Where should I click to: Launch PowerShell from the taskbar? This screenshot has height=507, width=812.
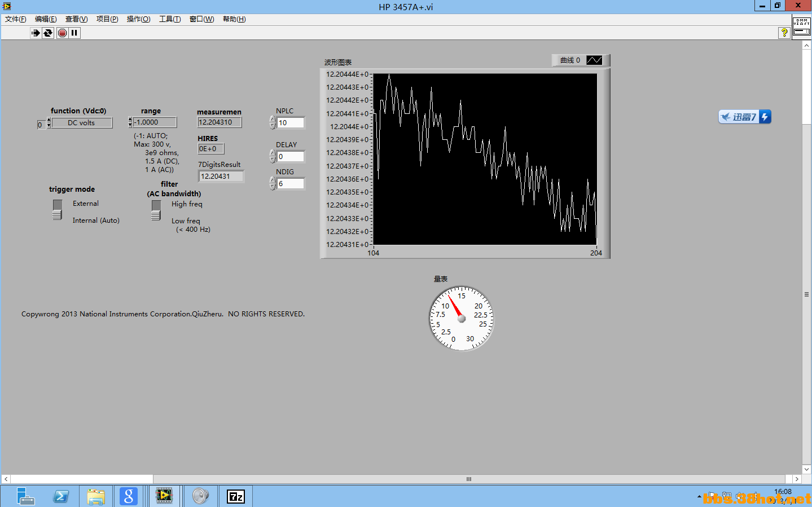point(60,496)
